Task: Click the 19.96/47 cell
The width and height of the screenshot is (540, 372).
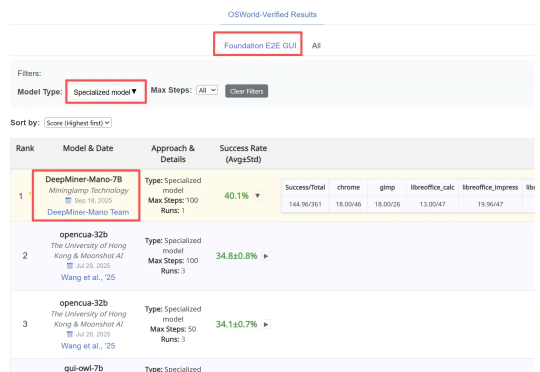Action: 490,204
